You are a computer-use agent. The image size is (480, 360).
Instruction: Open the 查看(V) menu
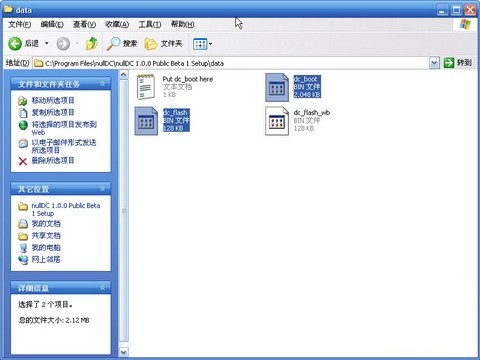coord(84,24)
